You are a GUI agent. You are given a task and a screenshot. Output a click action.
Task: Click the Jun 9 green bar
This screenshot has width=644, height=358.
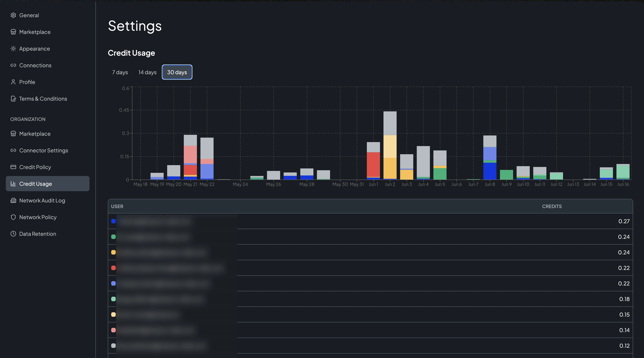[x=507, y=175]
